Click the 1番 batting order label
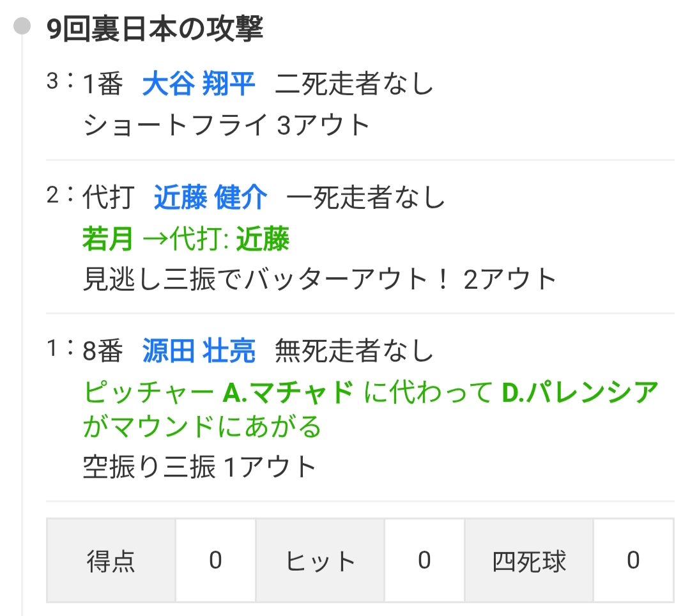 (102, 84)
